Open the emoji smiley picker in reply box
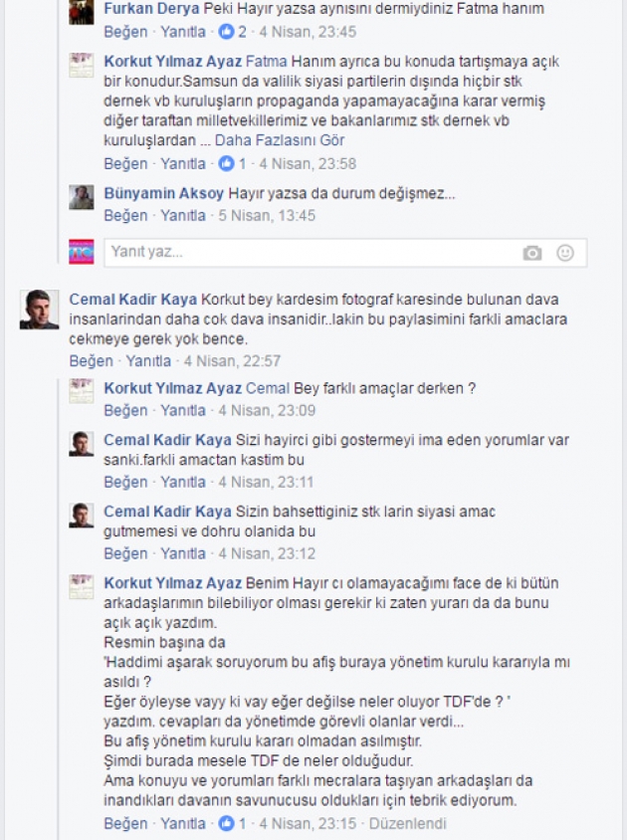Viewport: 627px width, 840px height. click(x=565, y=253)
